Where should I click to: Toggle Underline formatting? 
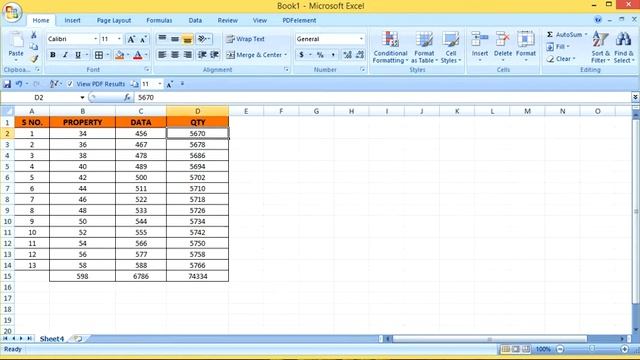(78, 55)
